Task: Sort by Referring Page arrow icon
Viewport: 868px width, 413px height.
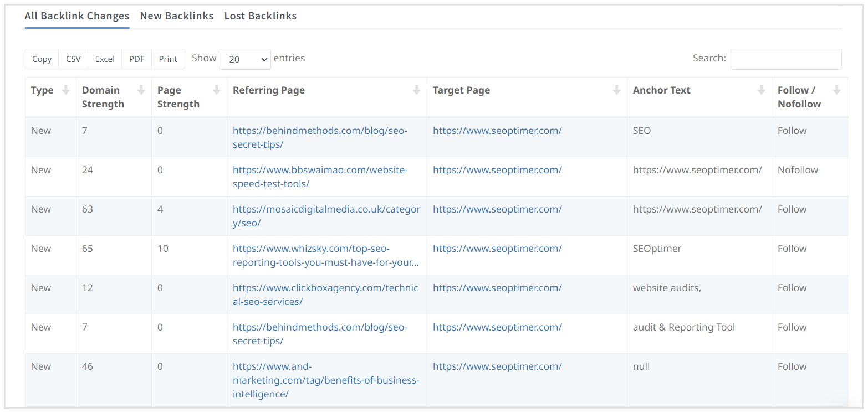Action: pyautogui.click(x=417, y=90)
